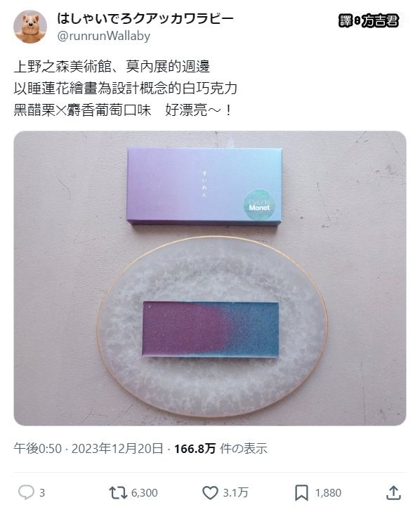Click the share upload icon

coord(393,492)
